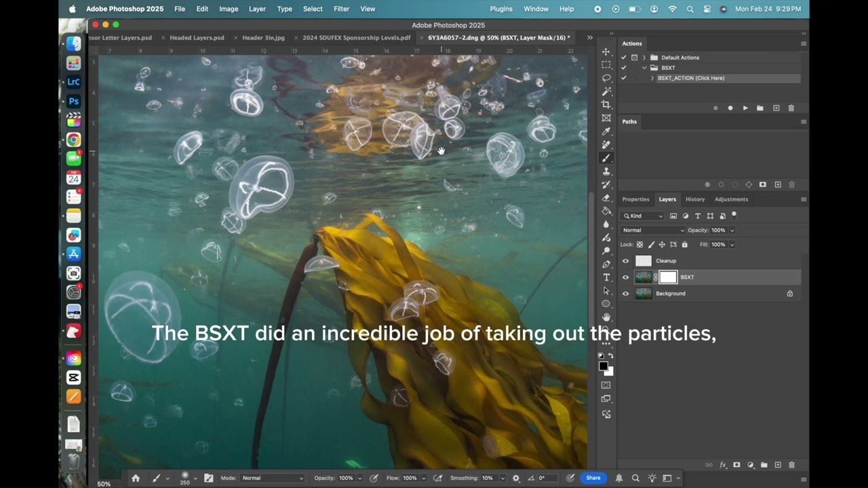Select the Eyedropper tool

coord(606,131)
